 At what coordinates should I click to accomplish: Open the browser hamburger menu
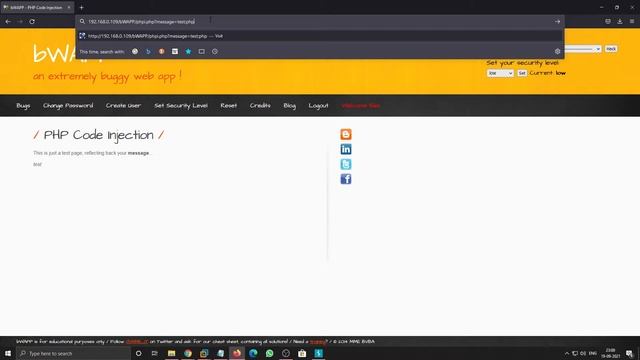(632, 21)
